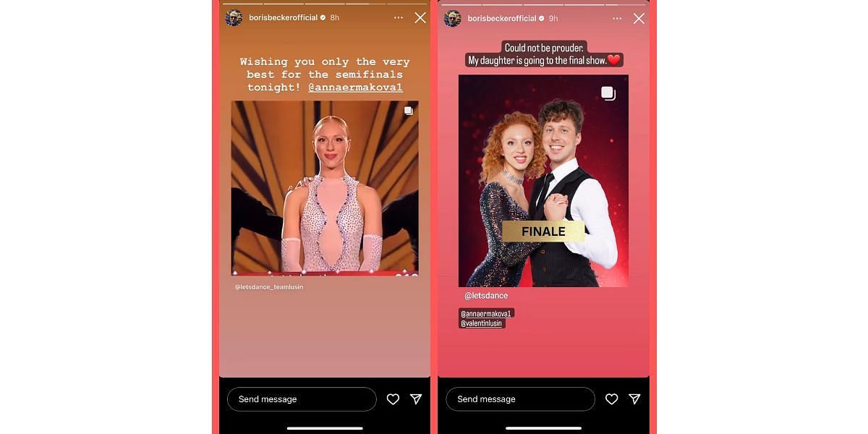Open @valentinlusin tag on right story
This screenshot has width=868, height=434.
[481, 323]
